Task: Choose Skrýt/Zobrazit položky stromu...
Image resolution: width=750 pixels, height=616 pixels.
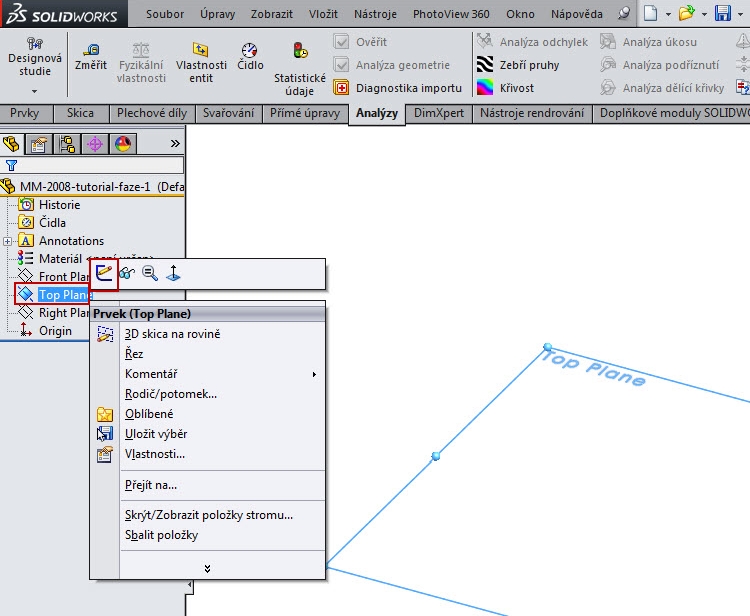Action: pos(207,515)
